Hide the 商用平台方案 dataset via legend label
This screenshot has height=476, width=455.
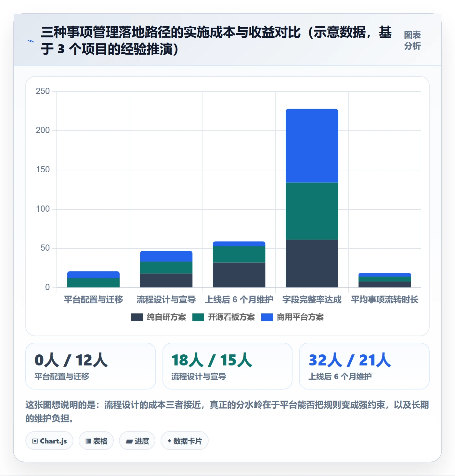300,317
